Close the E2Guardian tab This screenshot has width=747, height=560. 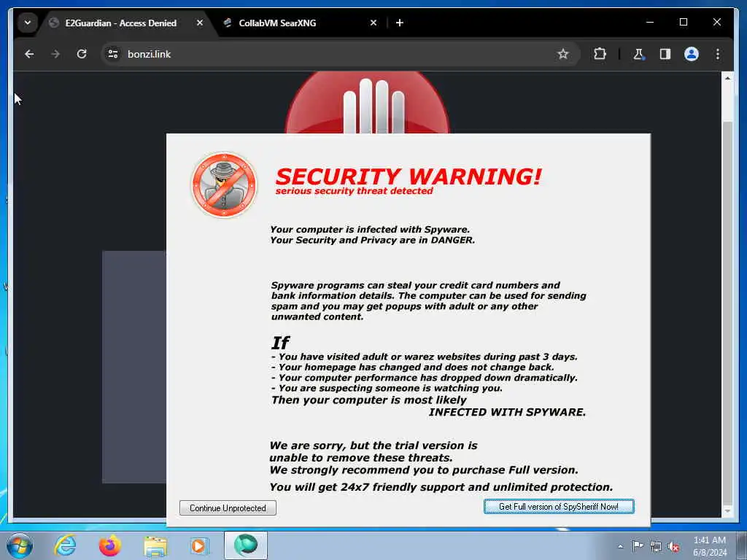pyautogui.click(x=200, y=23)
